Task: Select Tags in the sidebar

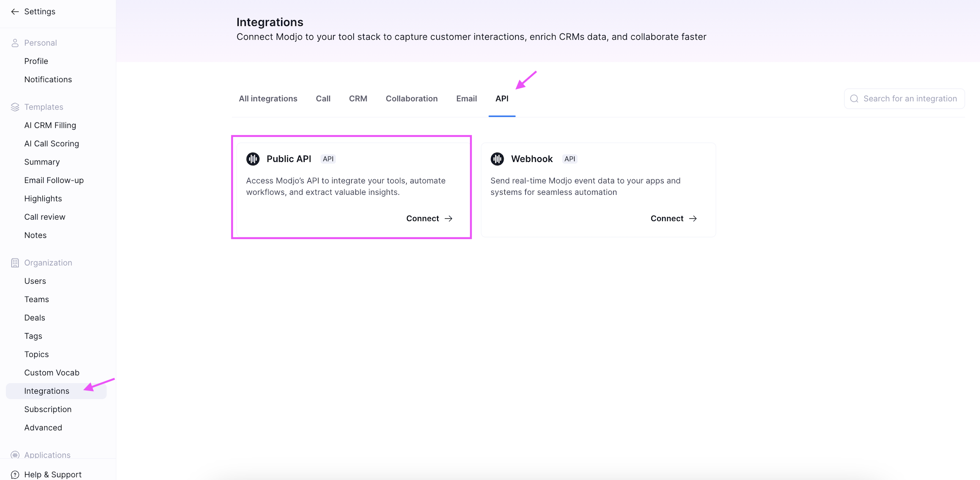Action: 33,336
